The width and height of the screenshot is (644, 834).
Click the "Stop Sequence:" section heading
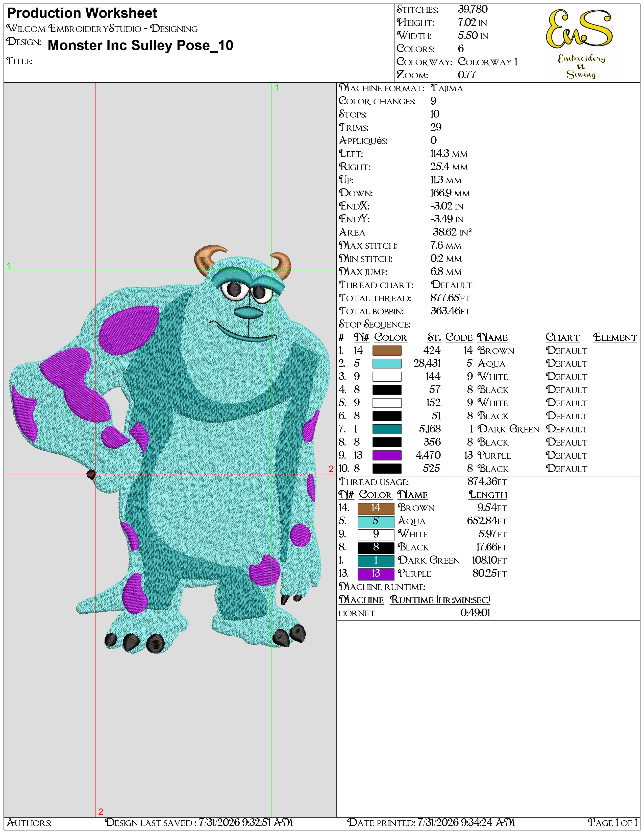[x=375, y=325]
